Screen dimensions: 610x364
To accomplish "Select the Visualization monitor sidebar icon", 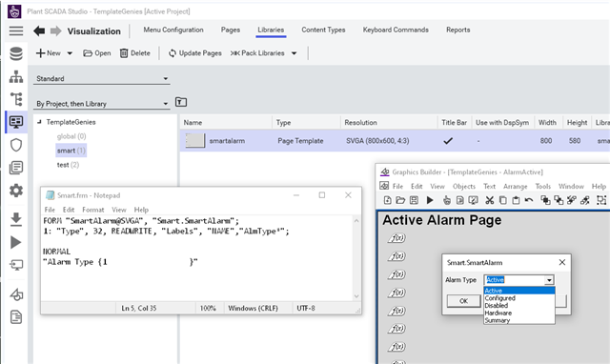I will [x=16, y=122].
